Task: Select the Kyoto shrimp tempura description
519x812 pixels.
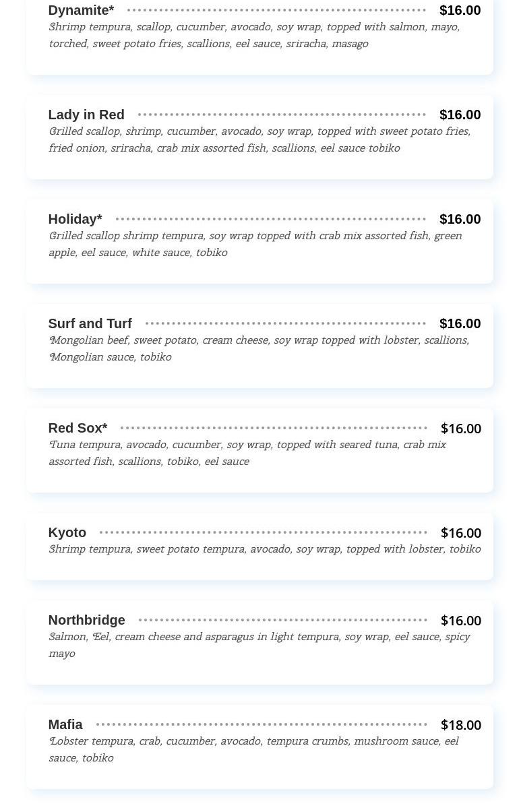Action: 264,549
